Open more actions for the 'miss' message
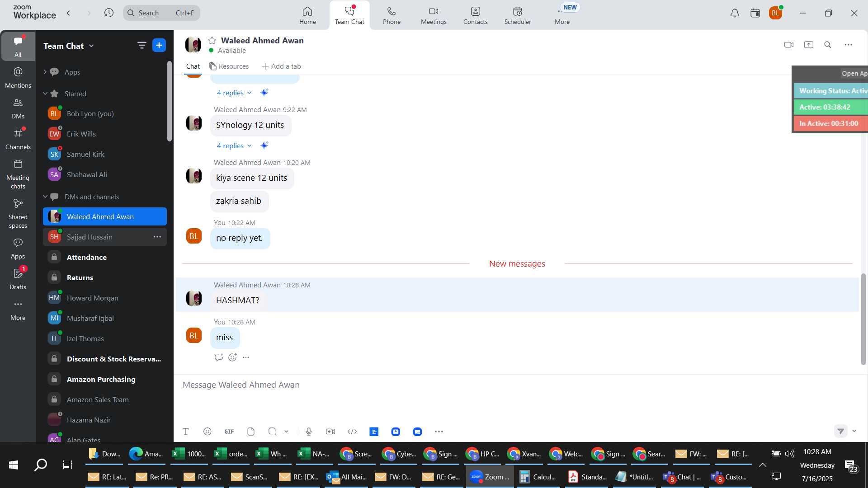This screenshot has height=488, width=868. tap(246, 357)
